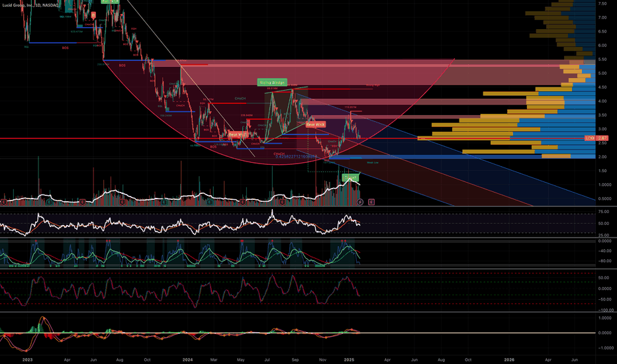Image resolution: width=617 pixels, height=364 pixels.
Task: Click the 75.00 RSI pane axis value
Action: 604,212
